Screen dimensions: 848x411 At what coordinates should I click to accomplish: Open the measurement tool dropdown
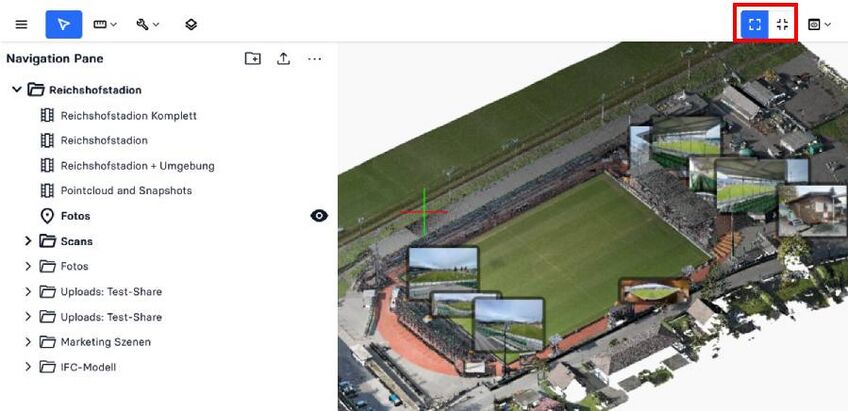[x=105, y=24]
